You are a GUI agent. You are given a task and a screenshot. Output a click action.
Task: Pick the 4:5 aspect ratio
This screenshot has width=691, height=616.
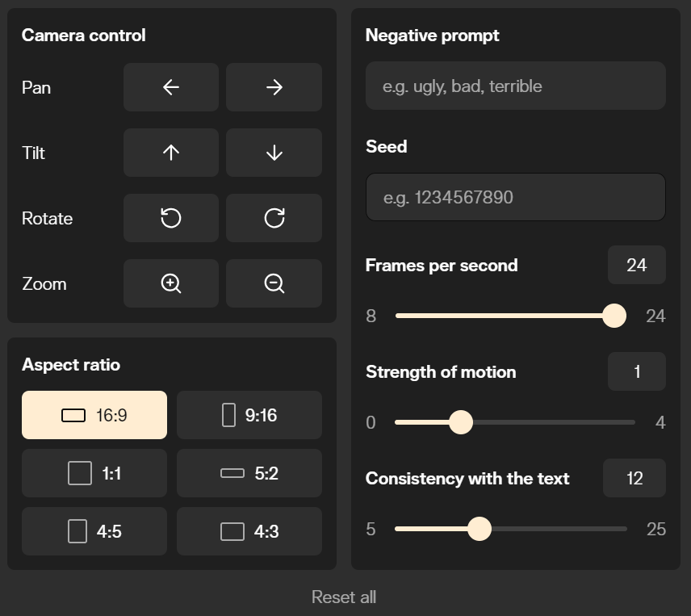(94, 531)
